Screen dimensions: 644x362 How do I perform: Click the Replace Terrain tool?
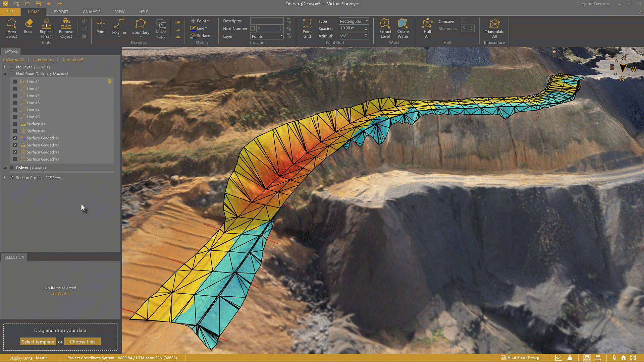(46, 28)
